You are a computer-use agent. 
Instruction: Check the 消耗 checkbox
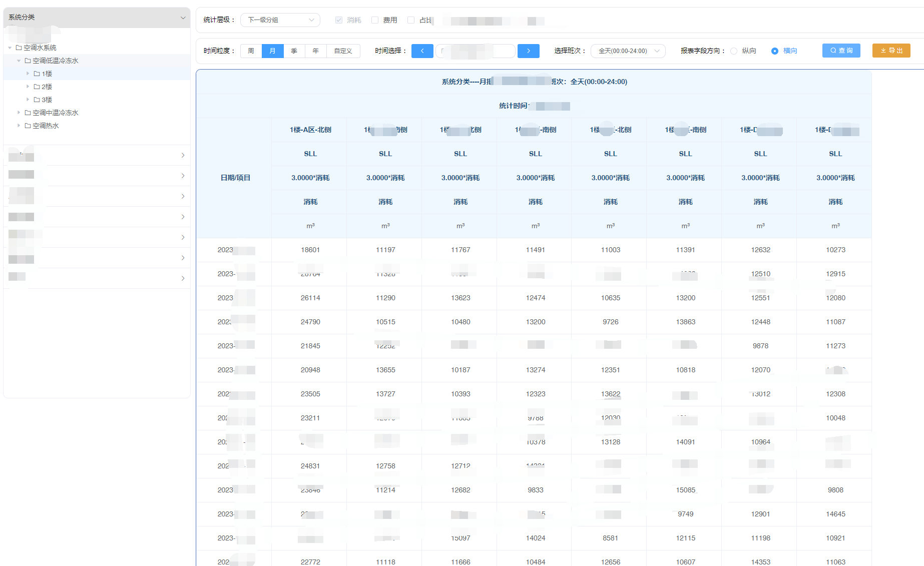(339, 20)
